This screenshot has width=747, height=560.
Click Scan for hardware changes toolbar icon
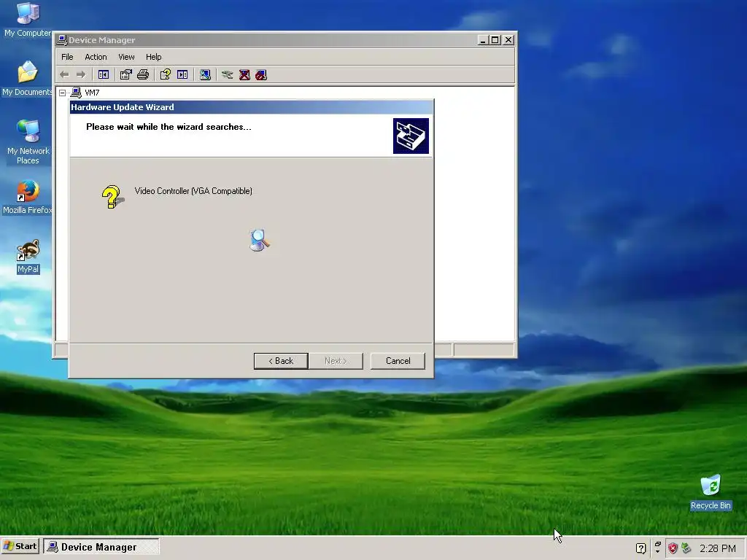tap(205, 75)
